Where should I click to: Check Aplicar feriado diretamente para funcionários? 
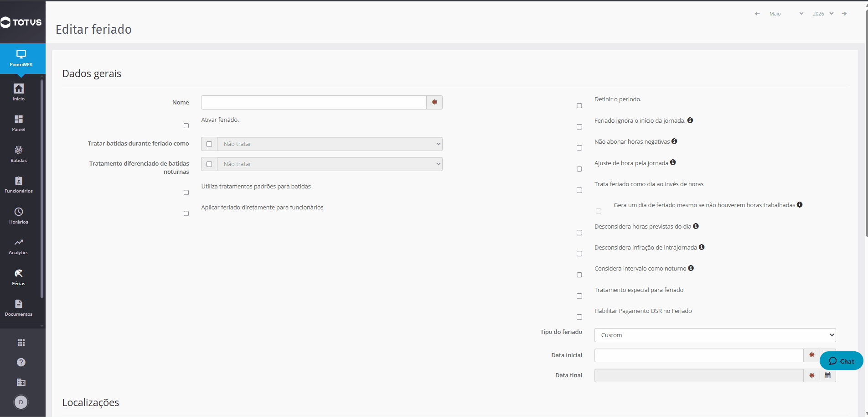tap(186, 214)
